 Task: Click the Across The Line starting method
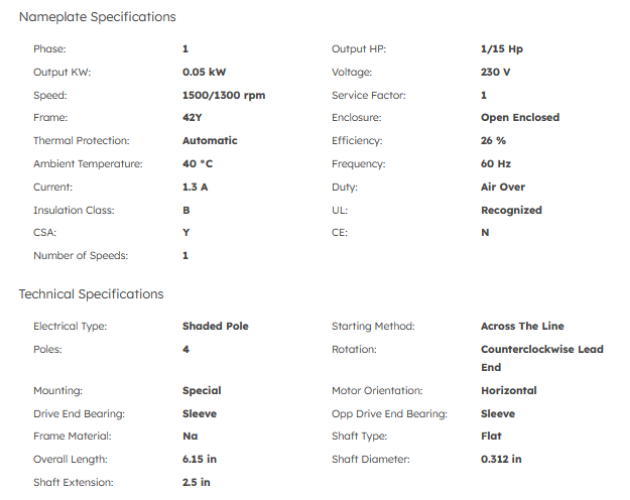point(522,326)
